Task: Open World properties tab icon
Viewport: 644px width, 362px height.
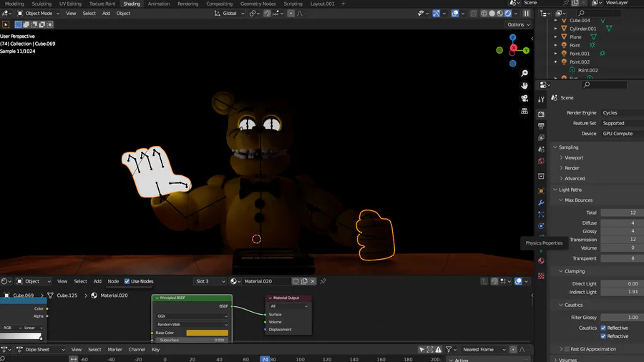Action: point(542,161)
